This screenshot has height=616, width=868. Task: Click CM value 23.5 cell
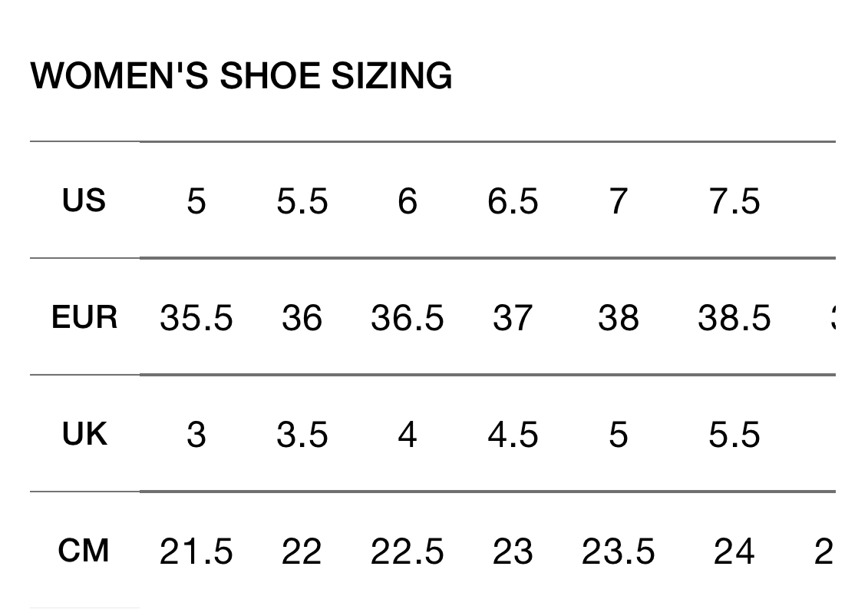tap(619, 551)
